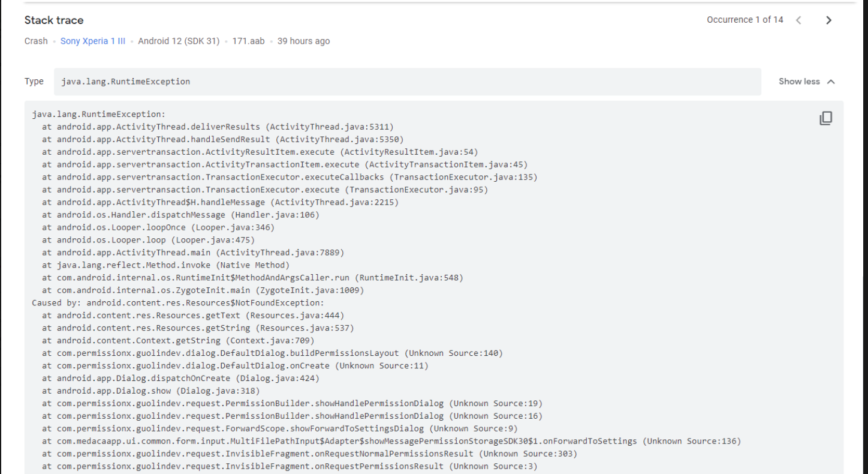The width and height of the screenshot is (868, 474).
Task: Click the "Occurrence 1 of 14" counter
Action: tap(745, 20)
